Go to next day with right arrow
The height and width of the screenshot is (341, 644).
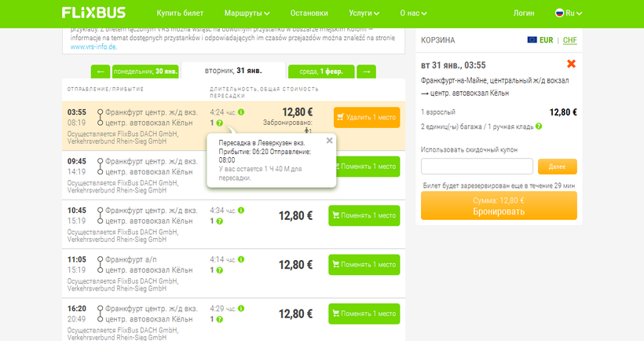point(366,71)
